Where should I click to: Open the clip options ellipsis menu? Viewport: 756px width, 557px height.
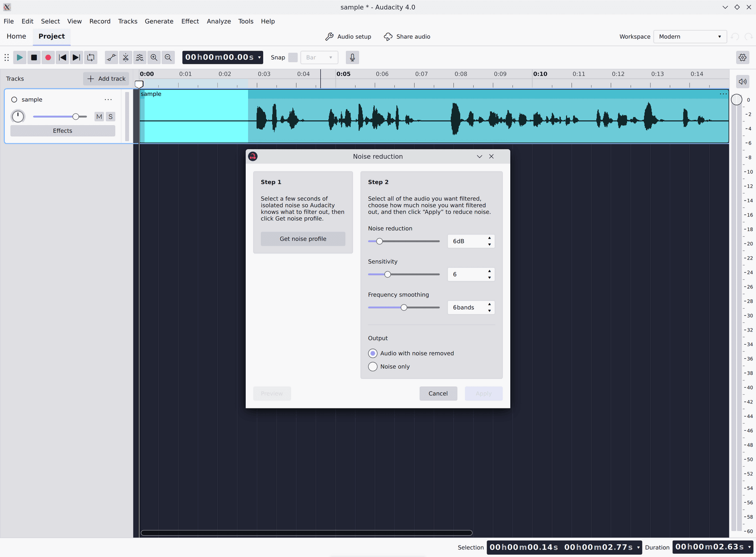(x=723, y=94)
